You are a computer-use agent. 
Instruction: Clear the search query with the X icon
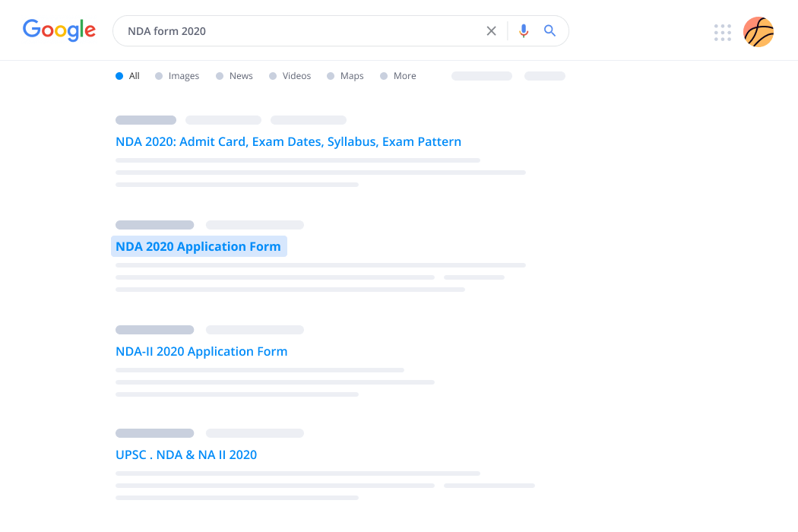491,31
